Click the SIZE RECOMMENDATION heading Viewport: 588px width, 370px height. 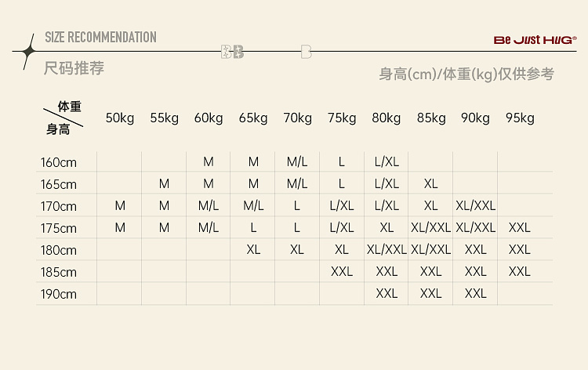[100, 38]
